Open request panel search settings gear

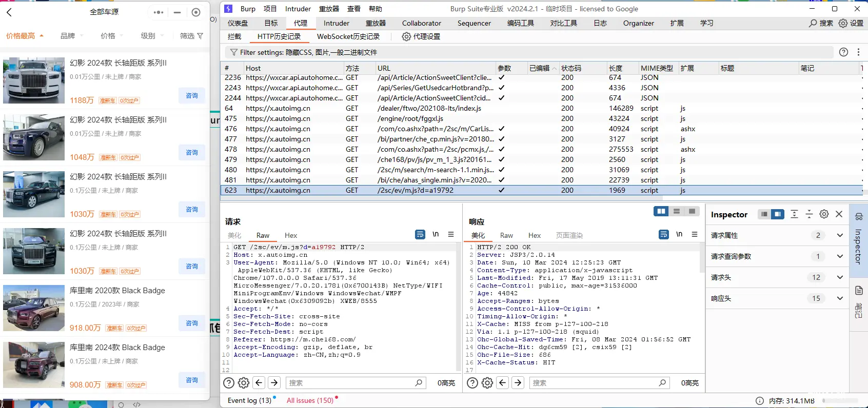pyautogui.click(x=244, y=383)
